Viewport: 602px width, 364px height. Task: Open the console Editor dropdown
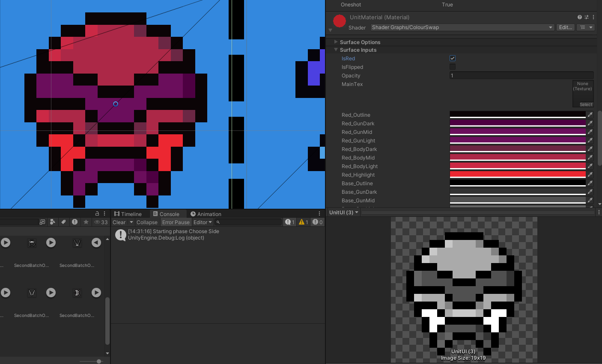(x=202, y=222)
